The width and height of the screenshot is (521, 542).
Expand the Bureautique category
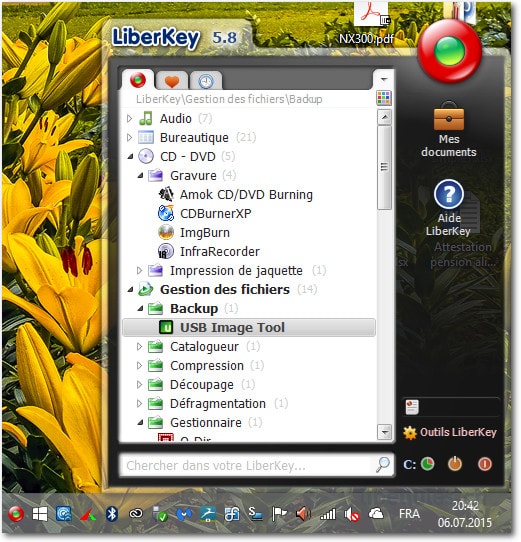[x=130, y=138]
